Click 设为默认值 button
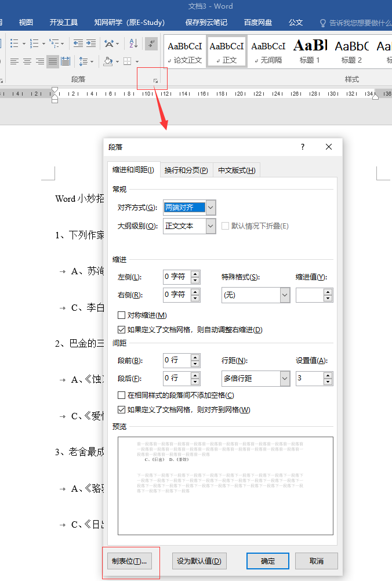The image size is (392, 581). pyautogui.click(x=199, y=561)
